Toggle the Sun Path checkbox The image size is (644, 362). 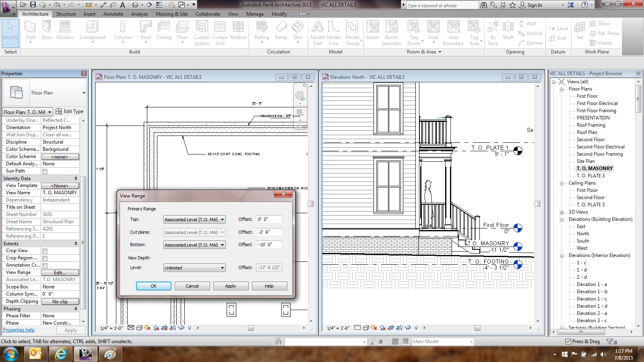click(45, 171)
